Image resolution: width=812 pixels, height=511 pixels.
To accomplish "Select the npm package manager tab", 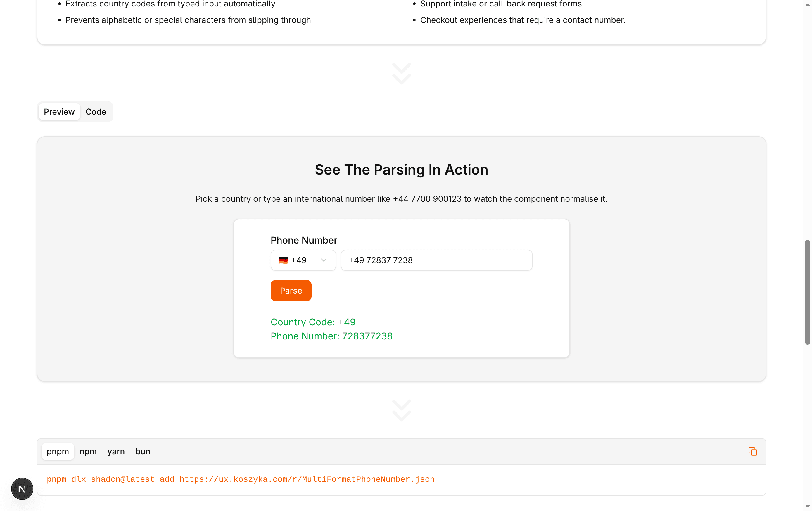I will (88, 451).
